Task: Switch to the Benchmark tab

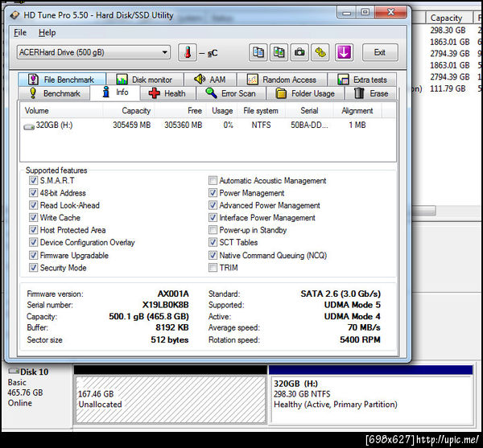Action: coord(54,93)
